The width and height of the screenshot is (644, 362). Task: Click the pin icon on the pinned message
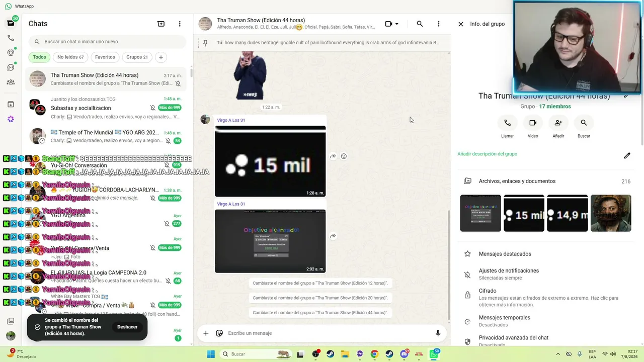(205, 43)
